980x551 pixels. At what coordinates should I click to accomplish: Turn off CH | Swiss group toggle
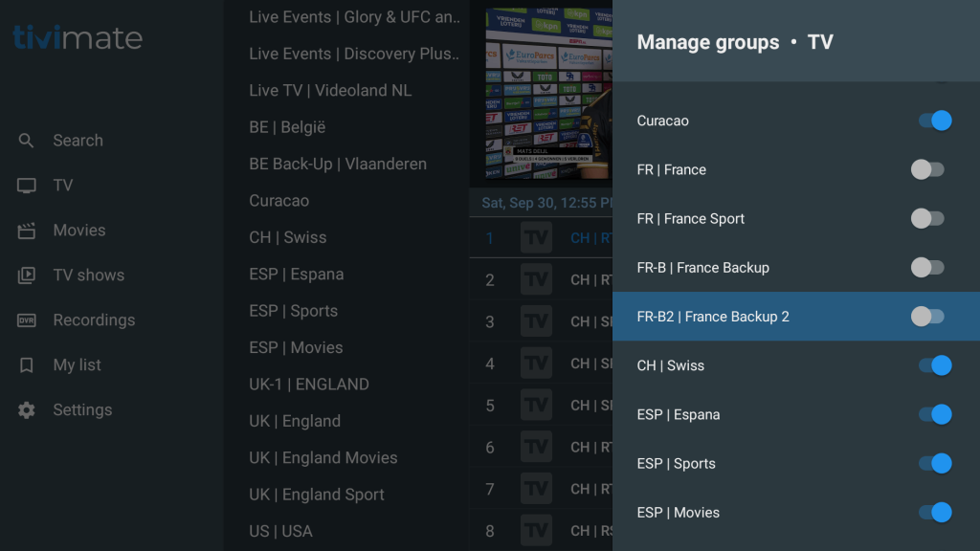tap(934, 365)
